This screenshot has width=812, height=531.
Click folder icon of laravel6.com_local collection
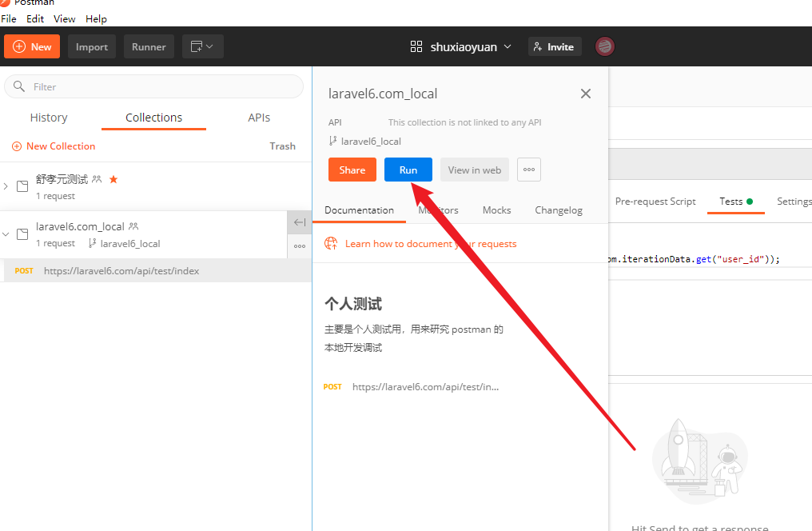(22, 234)
